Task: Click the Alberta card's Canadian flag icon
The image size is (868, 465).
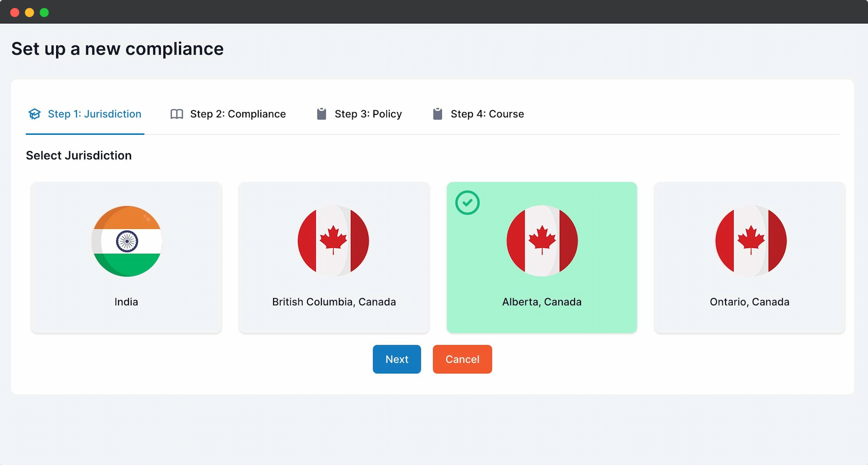Action: click(542, 241)
